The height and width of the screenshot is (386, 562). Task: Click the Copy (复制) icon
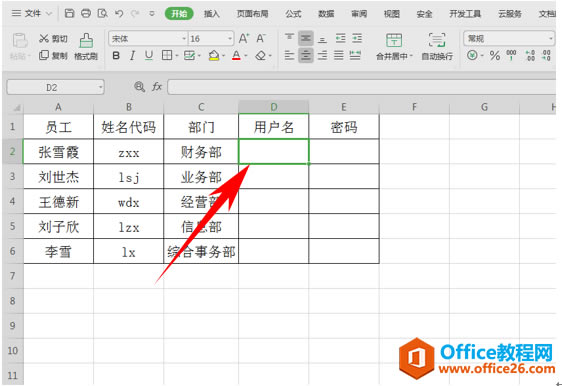coord(44,55)
